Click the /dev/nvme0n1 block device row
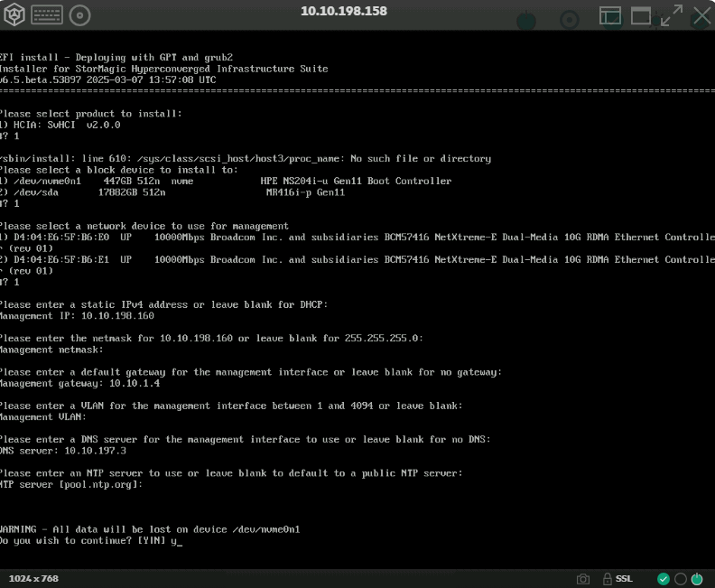This screenshot has height=588, width=715. pyautogui.click(x=226, y=182)
